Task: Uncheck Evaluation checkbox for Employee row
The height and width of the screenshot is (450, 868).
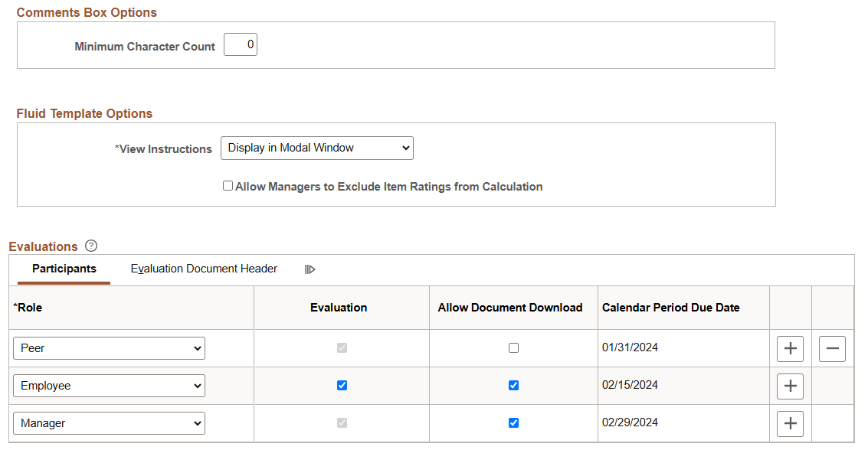Action: (x=342, y=385)
